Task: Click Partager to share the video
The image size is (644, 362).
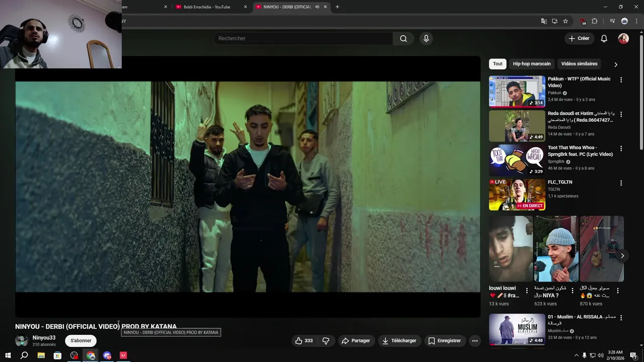Action: (356, 341)
